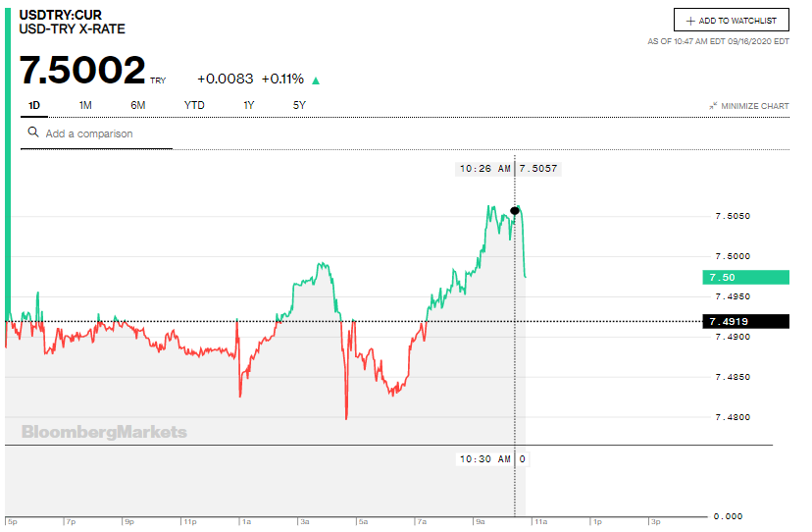Click the green 7.50 current price label
This screenshot has width=812, height=532.
pos(745,277)
